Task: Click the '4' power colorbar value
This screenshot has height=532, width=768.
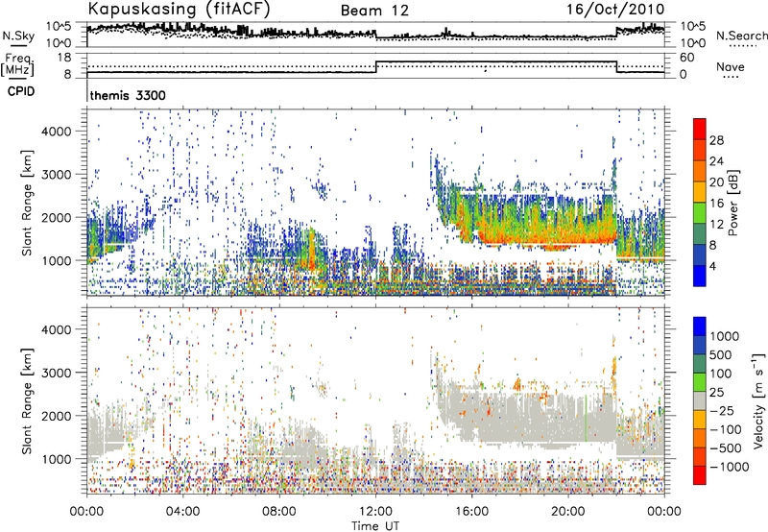Action: pyautogui.click(x=713, y=266)
